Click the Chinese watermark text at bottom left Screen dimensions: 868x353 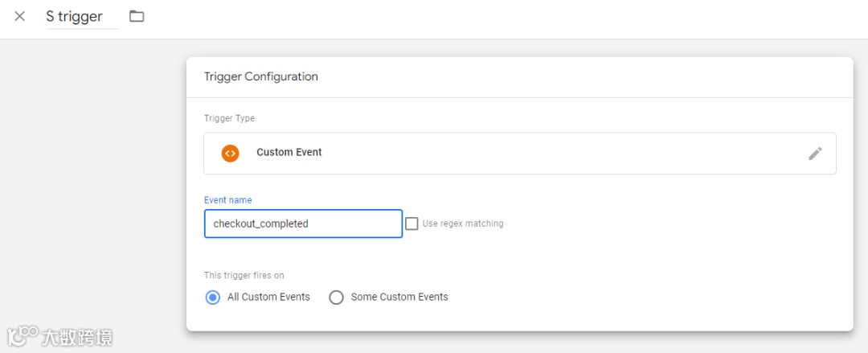[79, 336]
